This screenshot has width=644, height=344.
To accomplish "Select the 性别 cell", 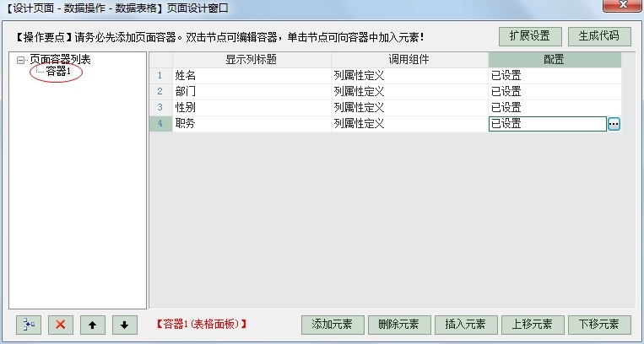I will [252, 108].
